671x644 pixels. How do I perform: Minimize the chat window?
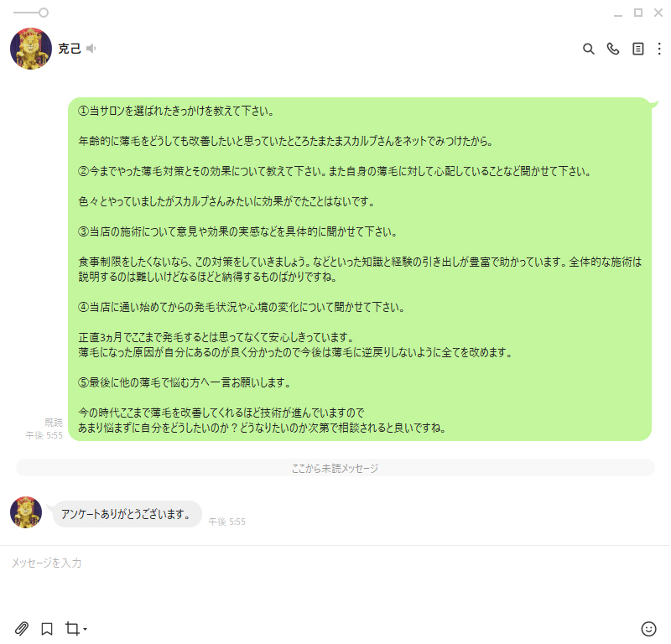pos(618,13)
